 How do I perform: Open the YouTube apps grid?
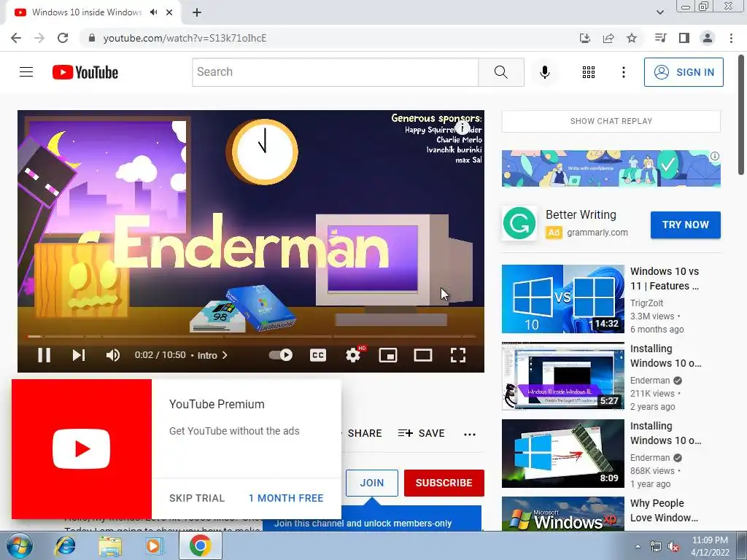(x=589, y=72)
